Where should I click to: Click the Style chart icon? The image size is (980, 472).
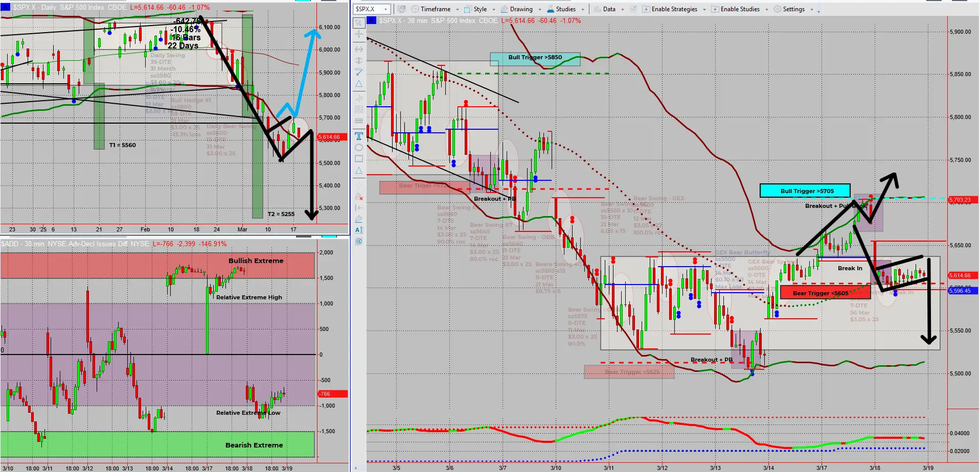(x=468, y=9)
